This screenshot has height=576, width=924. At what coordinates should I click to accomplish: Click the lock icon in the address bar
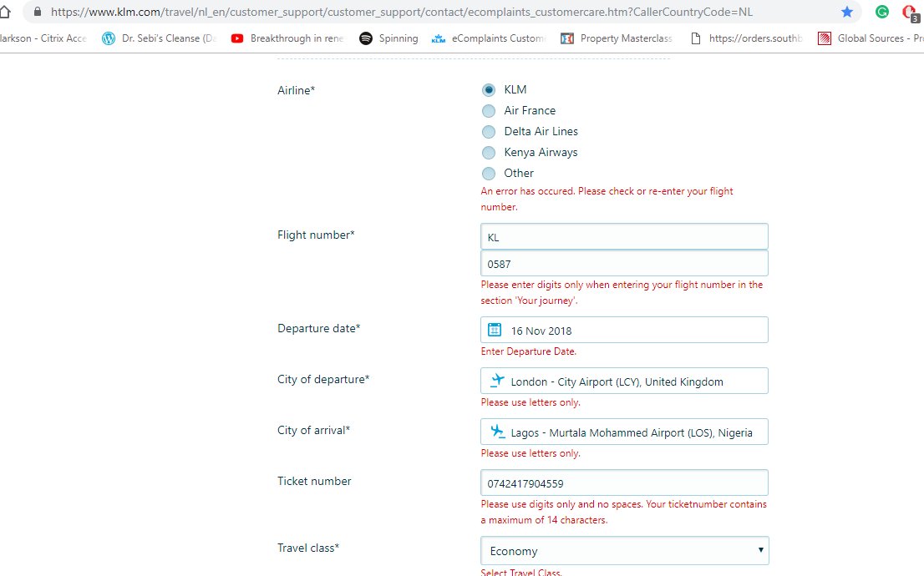pyautogui.click(x=37, y=12)
